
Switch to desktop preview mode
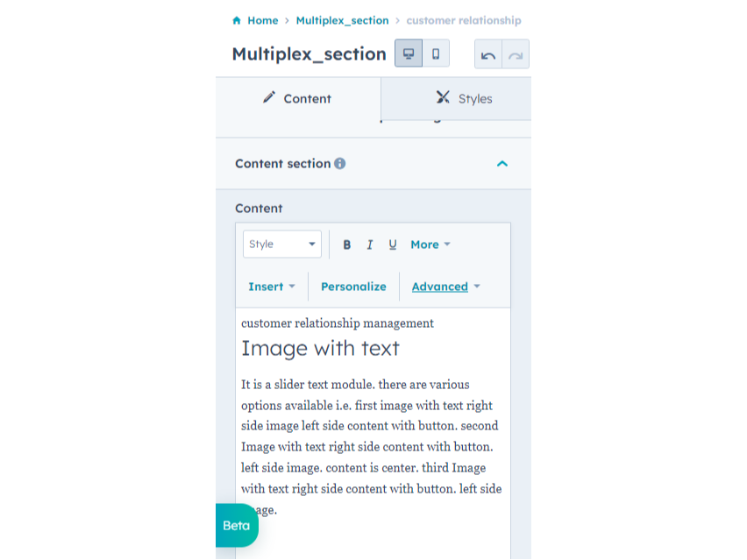click(408, 53)
